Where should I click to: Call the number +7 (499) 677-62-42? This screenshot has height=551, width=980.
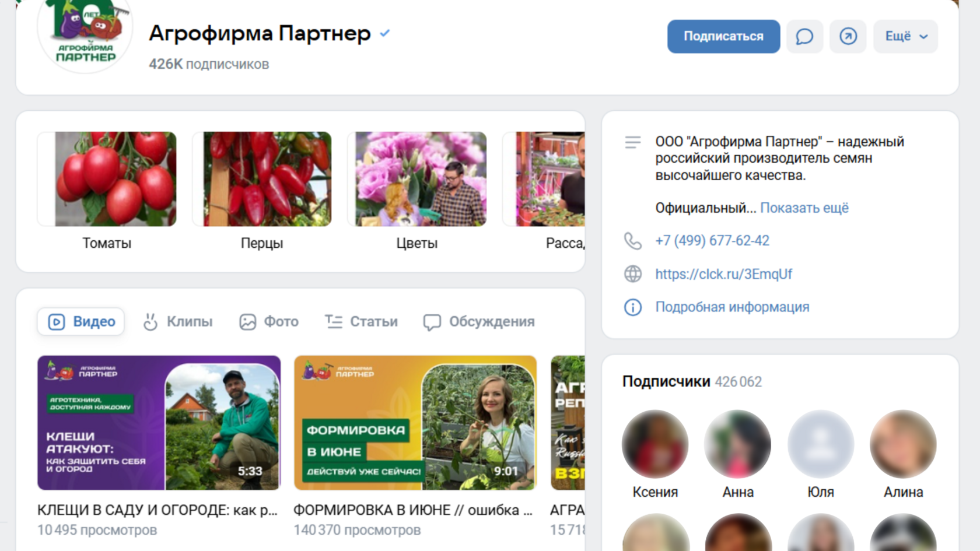pos(712,241)
